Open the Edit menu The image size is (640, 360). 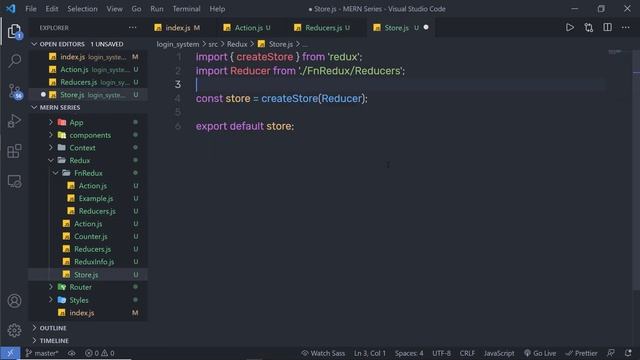click(52, 9)
